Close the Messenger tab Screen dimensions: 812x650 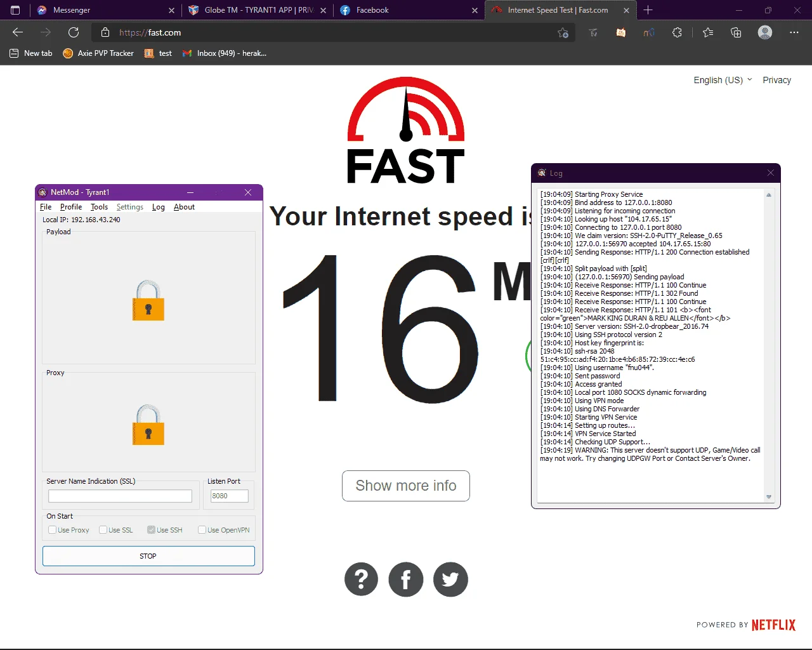coord(171,10)
